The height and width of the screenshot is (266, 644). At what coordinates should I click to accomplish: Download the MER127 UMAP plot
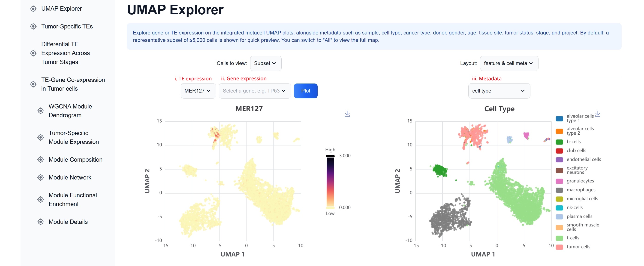pos(347,114)
